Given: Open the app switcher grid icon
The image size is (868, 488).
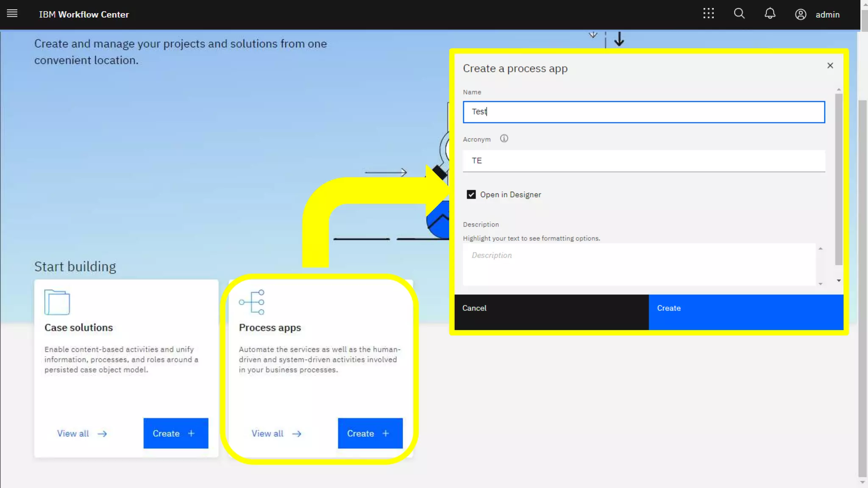Looking at the screenshot, I should pyautogui.click(x=708, y=14).
